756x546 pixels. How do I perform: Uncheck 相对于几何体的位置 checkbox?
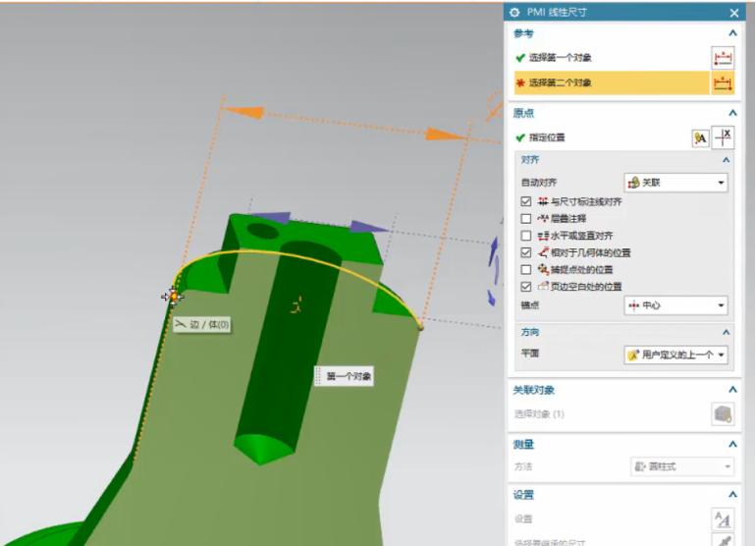(x=526, y=252)
